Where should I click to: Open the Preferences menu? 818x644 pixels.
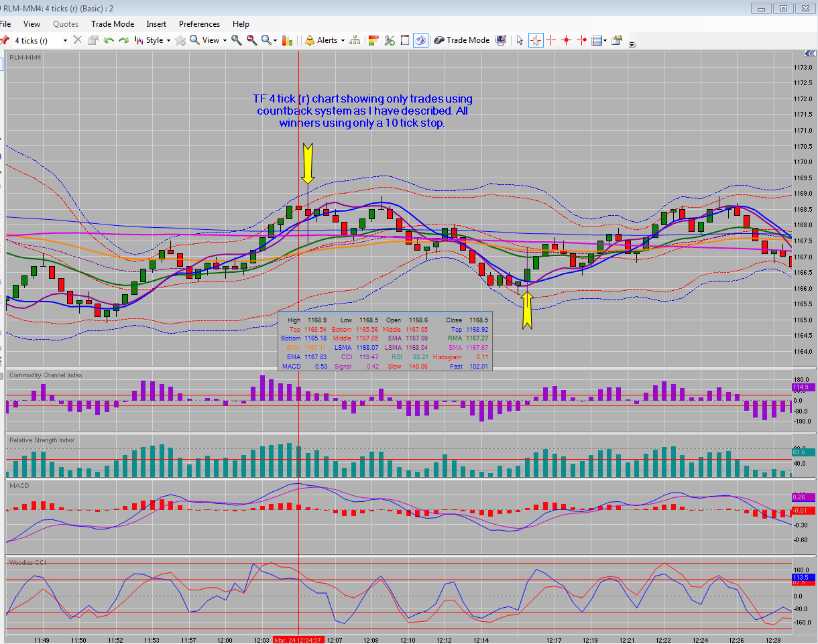pyautogui.click(x=199, y=24)
